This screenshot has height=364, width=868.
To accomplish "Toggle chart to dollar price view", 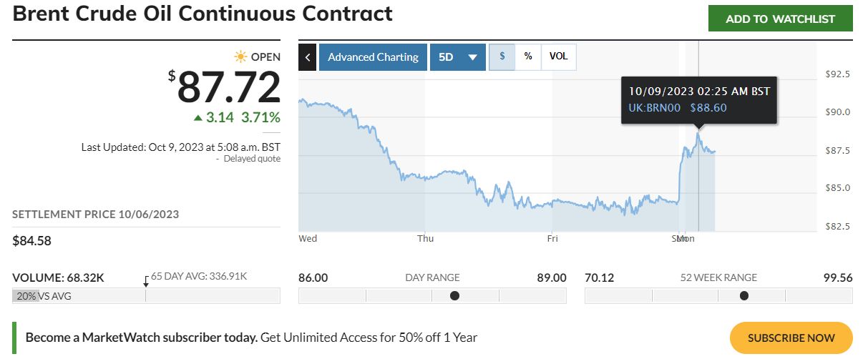I will 502,56.
